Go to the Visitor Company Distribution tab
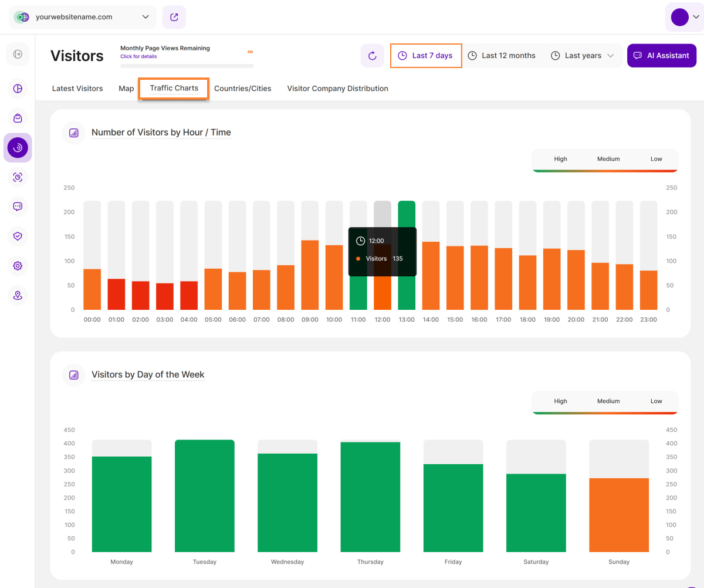 click(337, 89)
